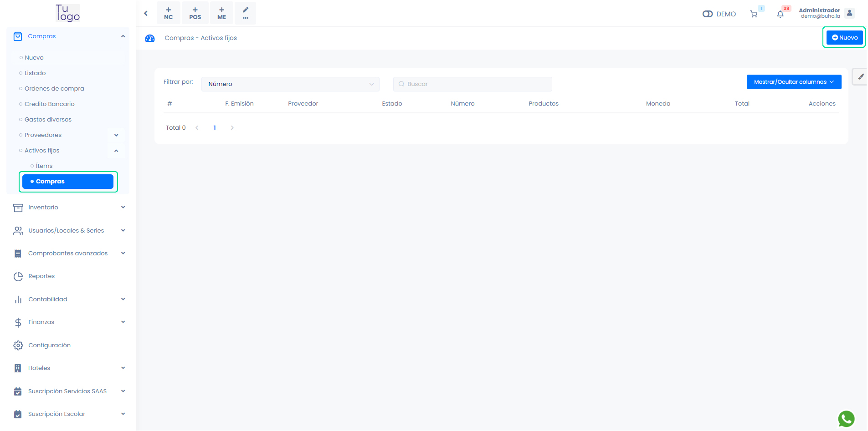Open Mostrar/Ocultar columnas dropdown

tap(793, 82)
